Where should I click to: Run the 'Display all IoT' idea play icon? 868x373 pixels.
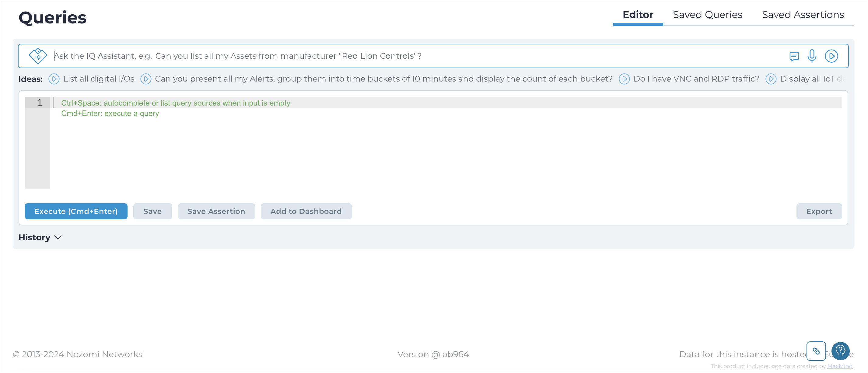[x=771, y=79]
